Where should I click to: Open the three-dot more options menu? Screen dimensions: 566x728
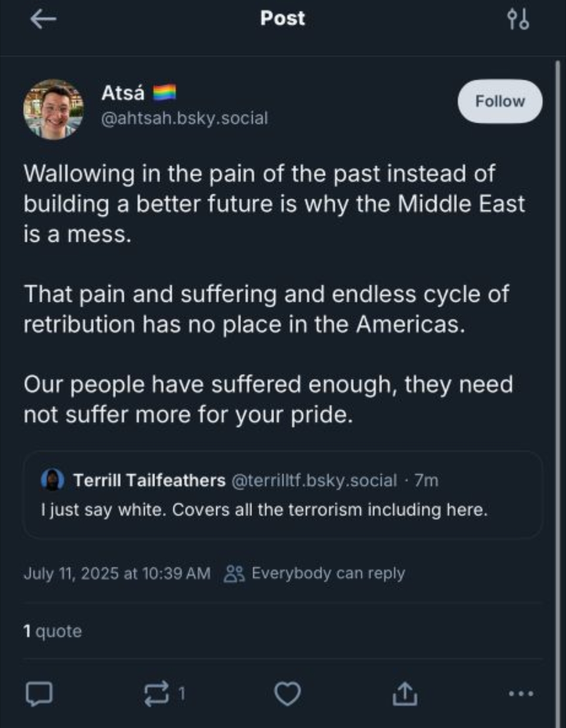tap(521, 693)
